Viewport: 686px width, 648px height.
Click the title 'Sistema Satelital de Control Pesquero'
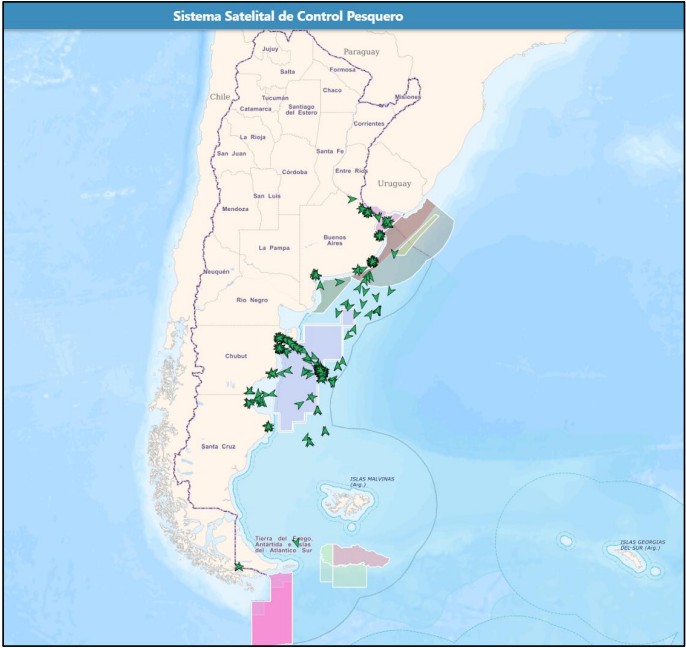point(288,16)
